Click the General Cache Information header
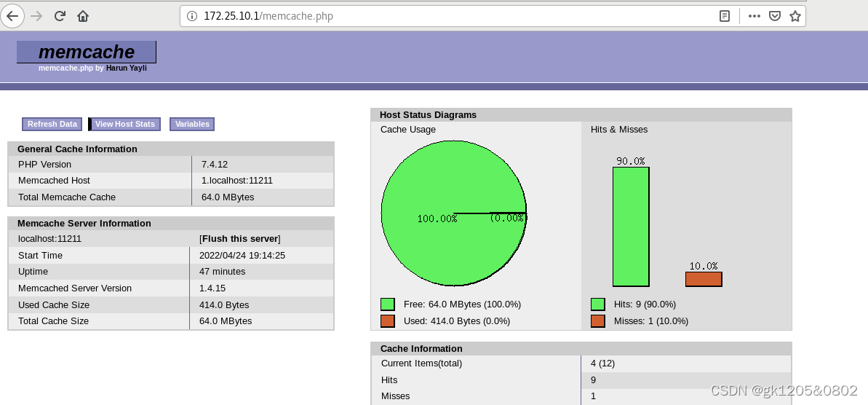This screenshot has height=405, width=868. pos(171,149)
